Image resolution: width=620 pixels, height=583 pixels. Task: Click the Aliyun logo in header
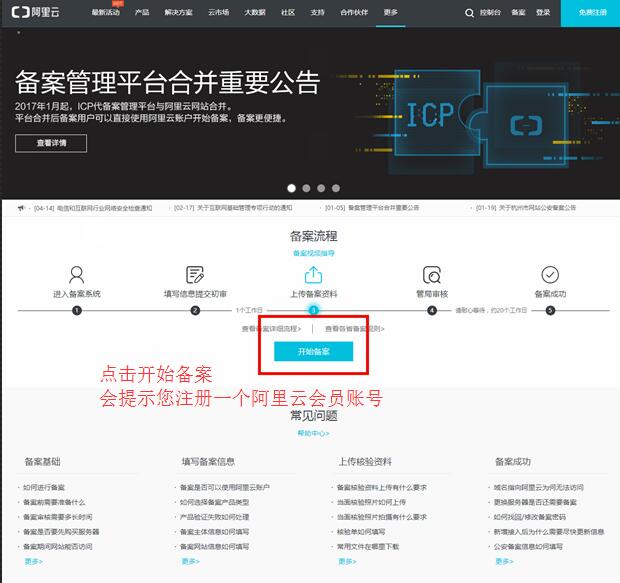pyautogui.click(x=36, y=12)
